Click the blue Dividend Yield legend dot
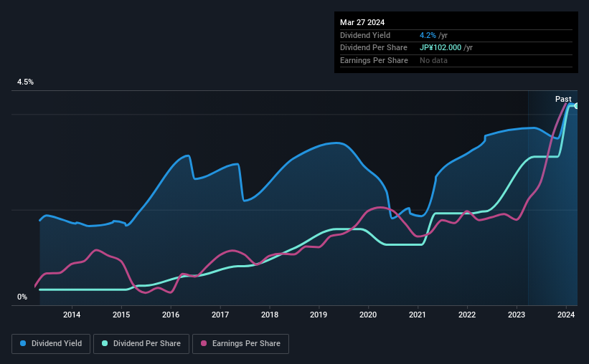This screenshot has width=589, height=364. [x=23, y=343]
